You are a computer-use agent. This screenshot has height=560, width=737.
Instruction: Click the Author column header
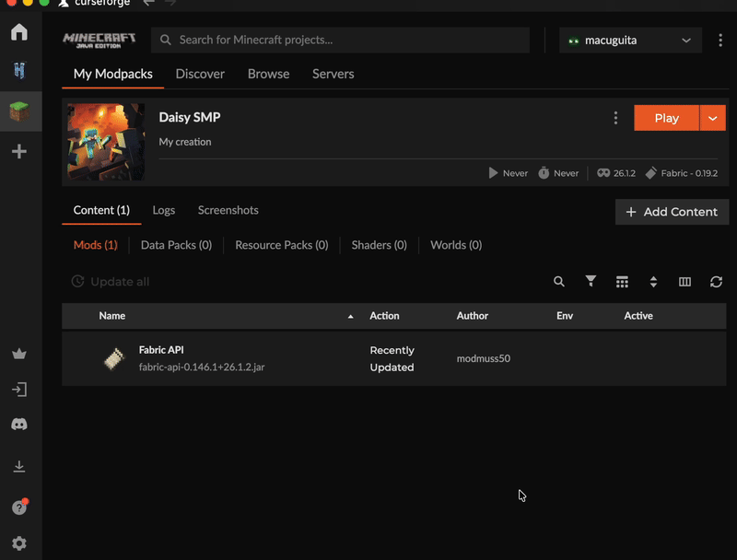pyautogui.click(x=473, y=316)
